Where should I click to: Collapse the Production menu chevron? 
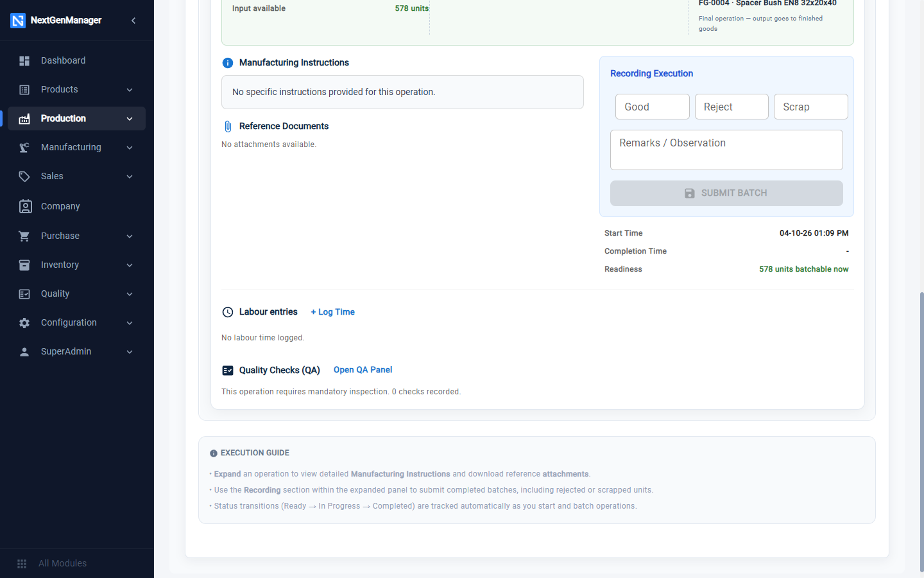(x=130, y=119)
